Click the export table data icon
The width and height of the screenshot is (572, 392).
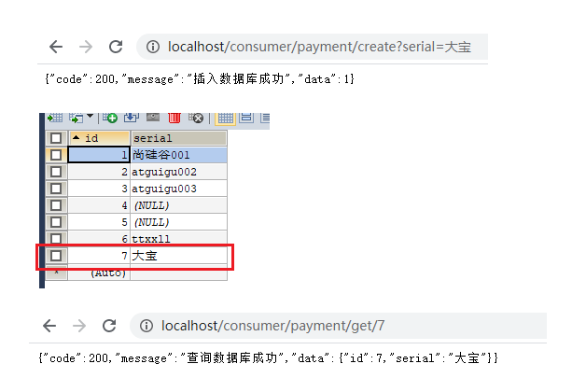55,118
